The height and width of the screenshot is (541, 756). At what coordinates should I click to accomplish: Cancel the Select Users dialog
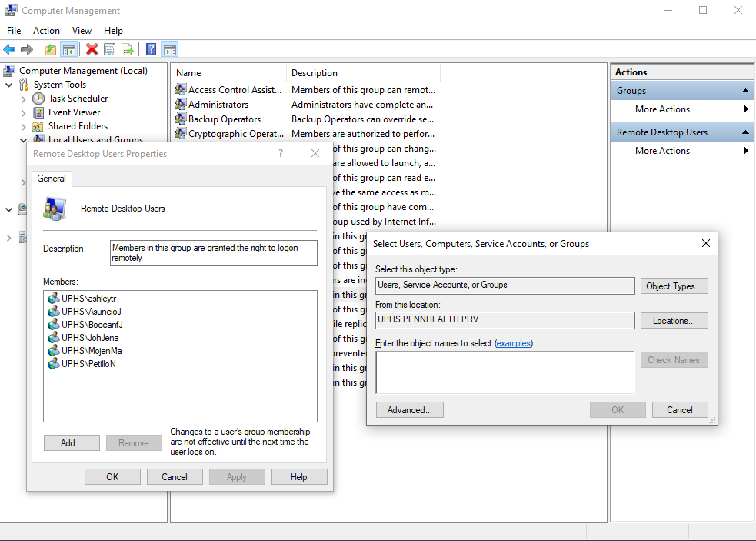point(680,409)
